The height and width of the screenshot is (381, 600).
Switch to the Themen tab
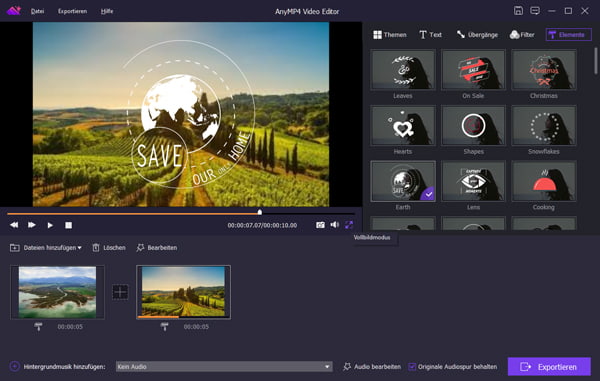pyautogui.click(x=390, y=35)
